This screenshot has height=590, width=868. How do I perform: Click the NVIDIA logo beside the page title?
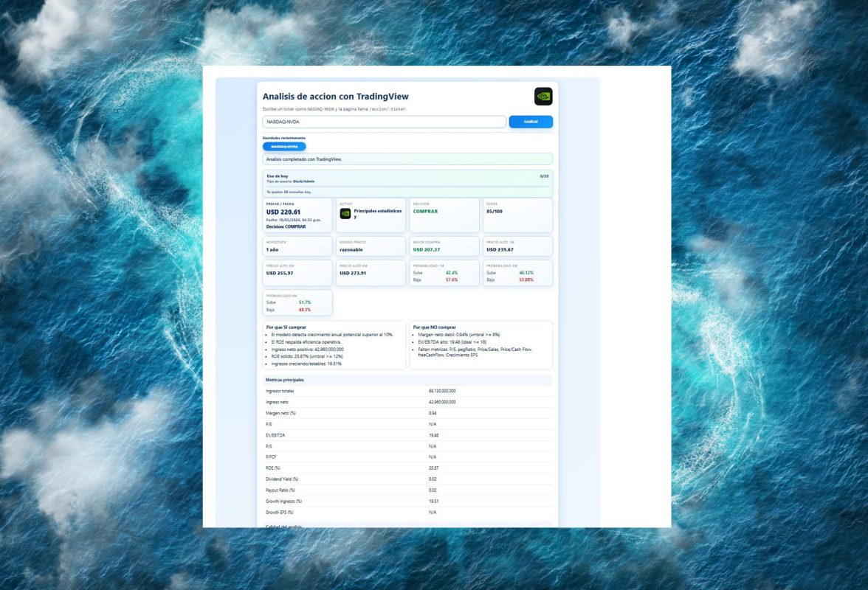pos(543,96)
